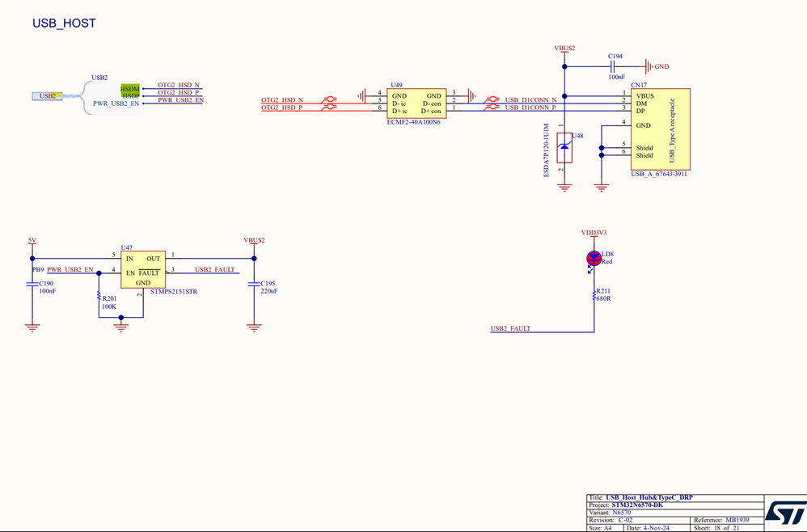
Task: Select the USB_A_67643-3911 part number
Action: 659,174
